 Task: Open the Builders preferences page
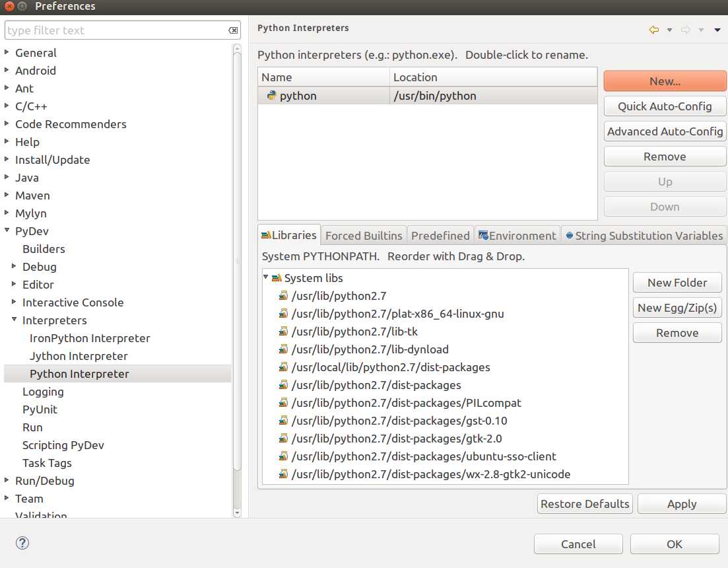pos(44,249)
